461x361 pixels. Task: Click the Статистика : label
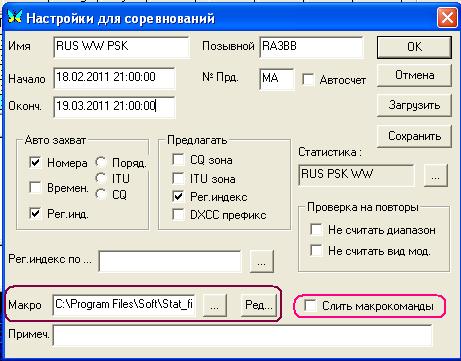pos(330,152)
